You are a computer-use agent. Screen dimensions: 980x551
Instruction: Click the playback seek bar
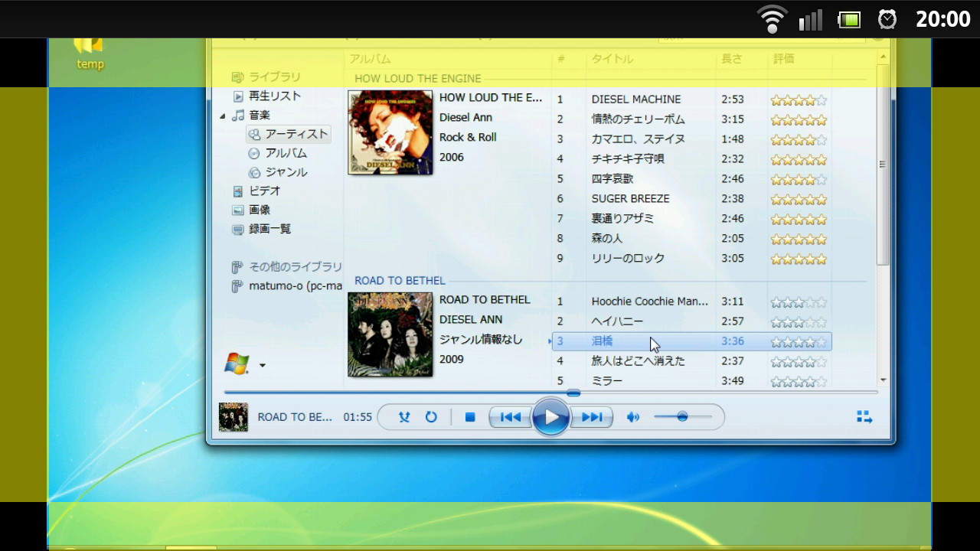pyautogui.click(x=553, y=393)
